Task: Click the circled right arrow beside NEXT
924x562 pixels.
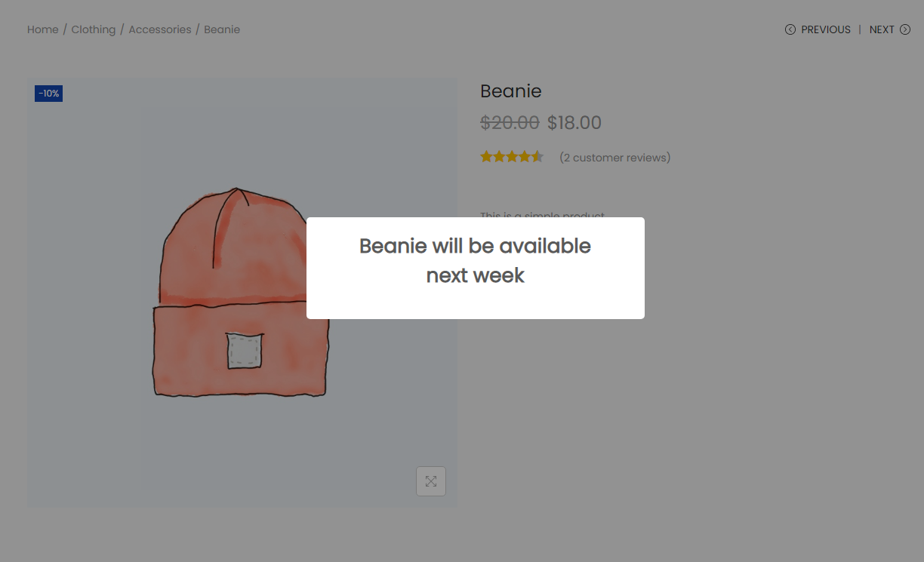Action: 905,29
